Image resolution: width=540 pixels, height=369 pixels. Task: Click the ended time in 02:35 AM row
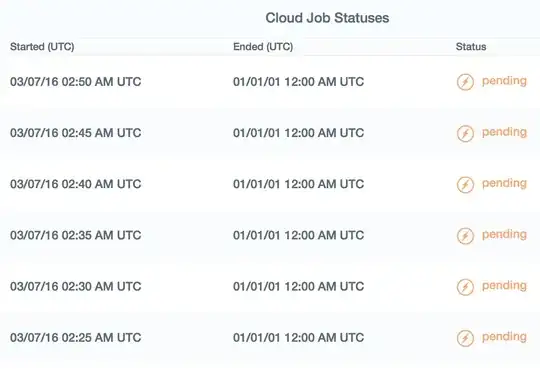coord(298,235)
